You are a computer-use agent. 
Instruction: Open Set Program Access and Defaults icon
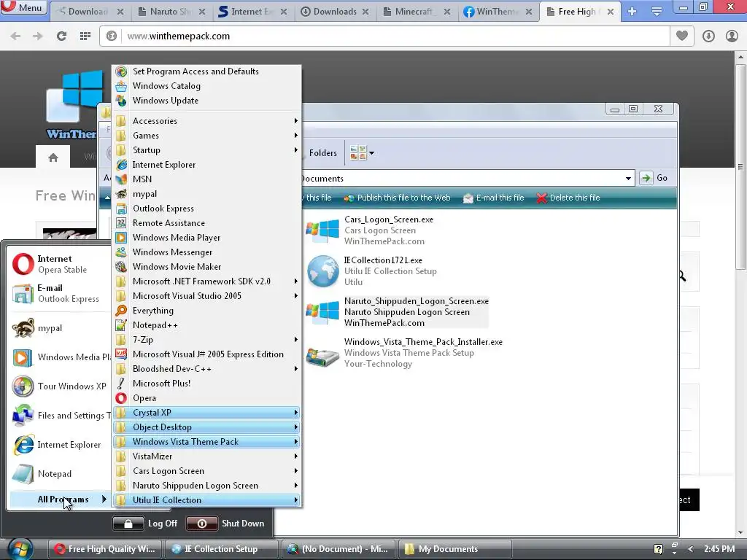coord(122,71)
